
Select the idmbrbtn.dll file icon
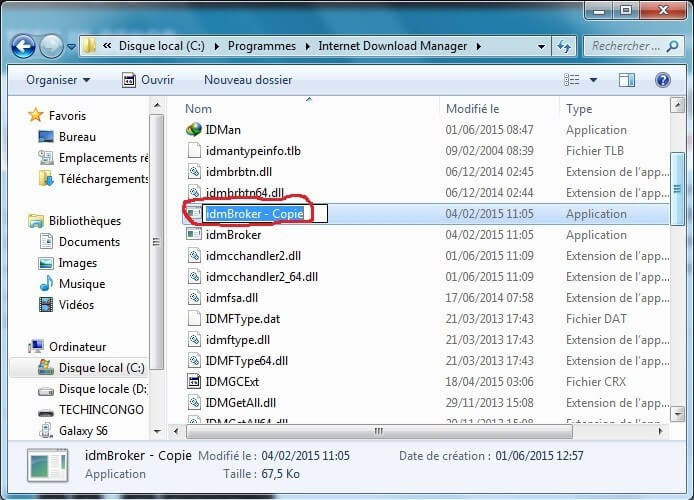click(194, 172)
